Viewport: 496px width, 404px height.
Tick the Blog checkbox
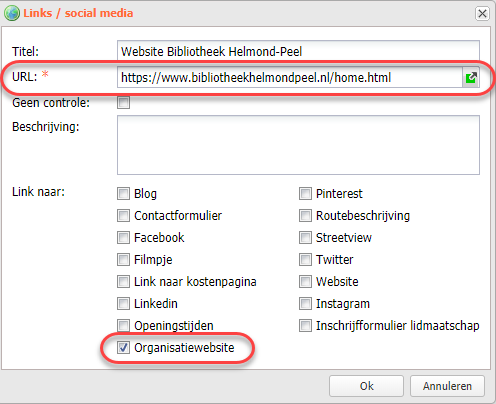click(x=123, y=194)
